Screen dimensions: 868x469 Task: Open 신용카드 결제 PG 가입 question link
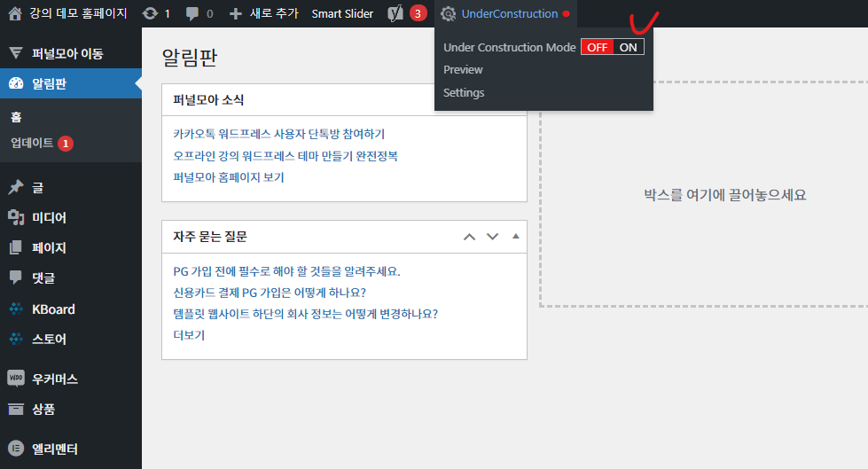tap(270, 293)
